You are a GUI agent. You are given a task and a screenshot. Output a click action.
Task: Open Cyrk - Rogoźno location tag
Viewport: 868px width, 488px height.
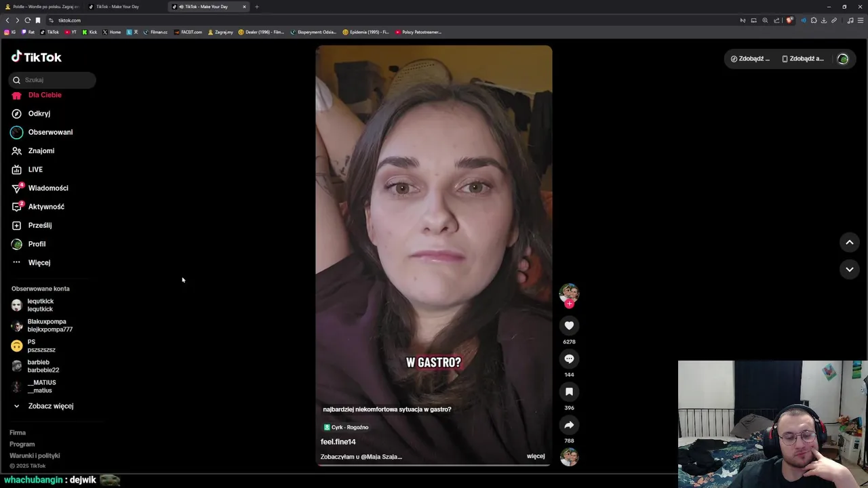[346, 427]
